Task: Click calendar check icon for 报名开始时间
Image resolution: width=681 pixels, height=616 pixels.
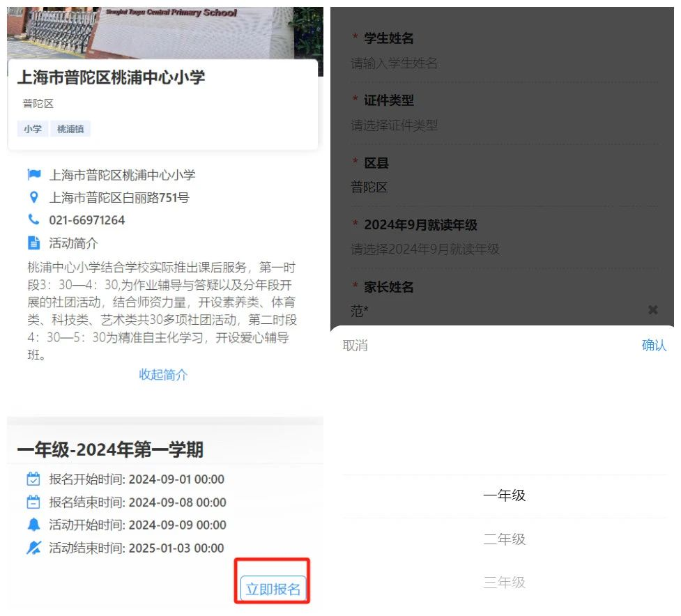Action: [x=33, y=479]
